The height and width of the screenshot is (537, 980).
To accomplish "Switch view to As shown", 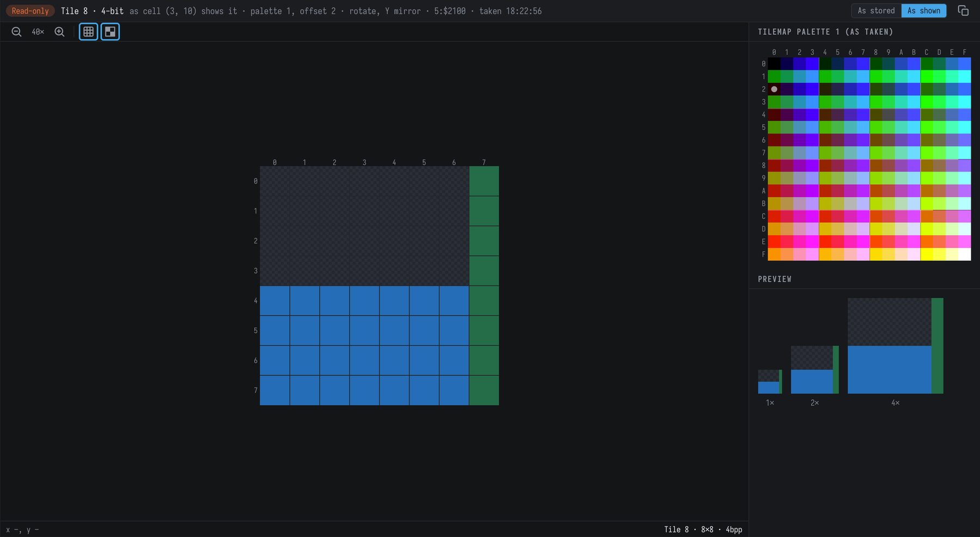I will [924, 11].
